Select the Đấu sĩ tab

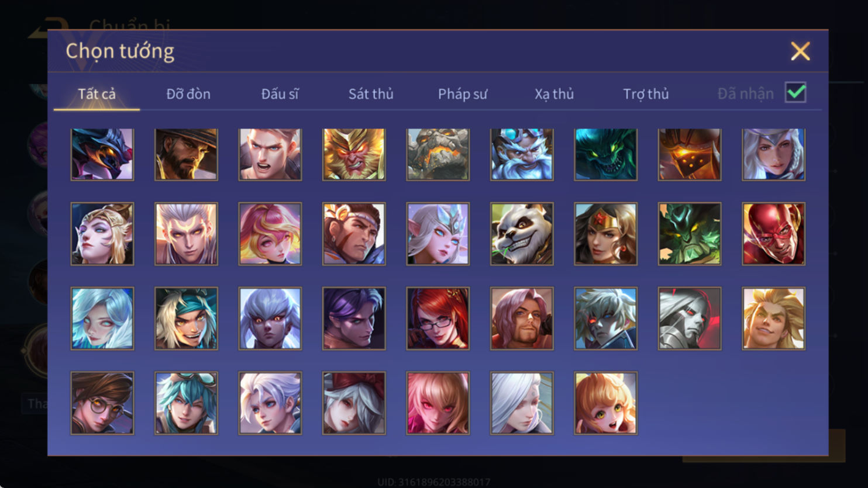tap(280, 94)
